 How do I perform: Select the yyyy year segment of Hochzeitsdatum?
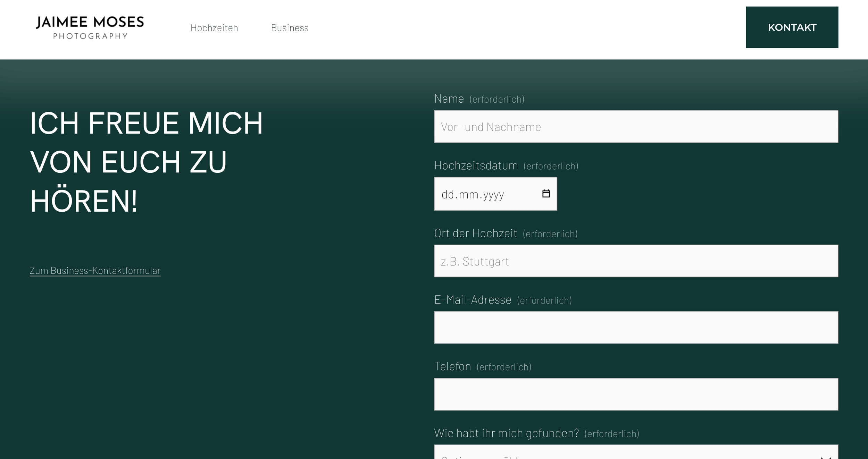(493, 194)
